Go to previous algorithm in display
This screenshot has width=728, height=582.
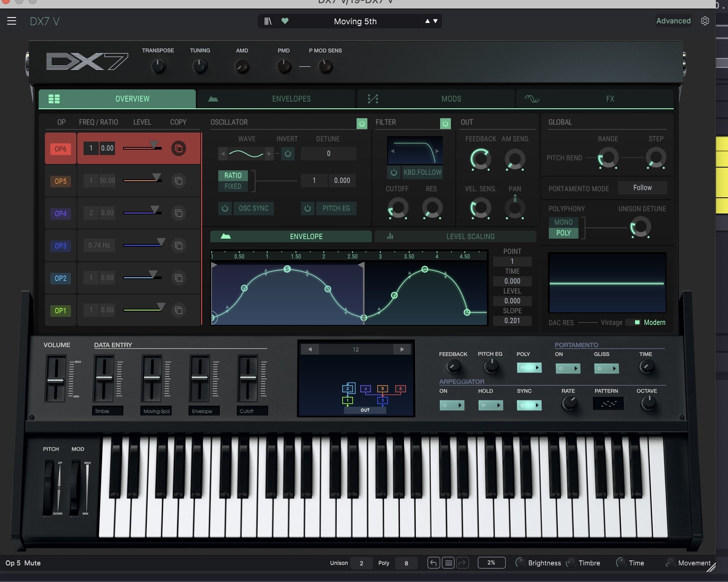(x=310, y=349)
